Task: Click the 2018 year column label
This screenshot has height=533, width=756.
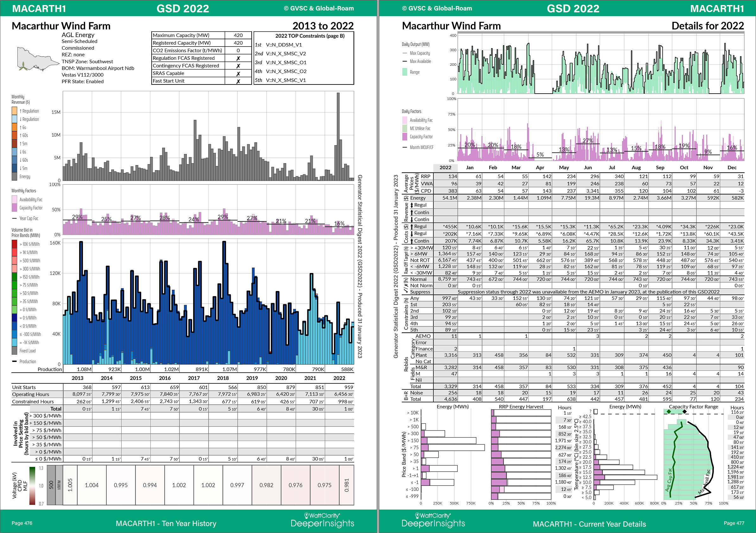Action: click(223, 378)
